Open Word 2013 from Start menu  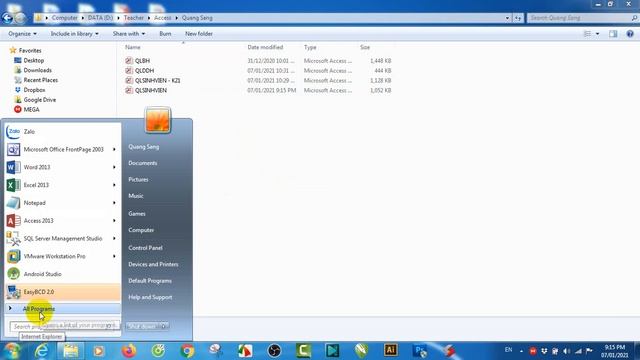pos(62,167)
